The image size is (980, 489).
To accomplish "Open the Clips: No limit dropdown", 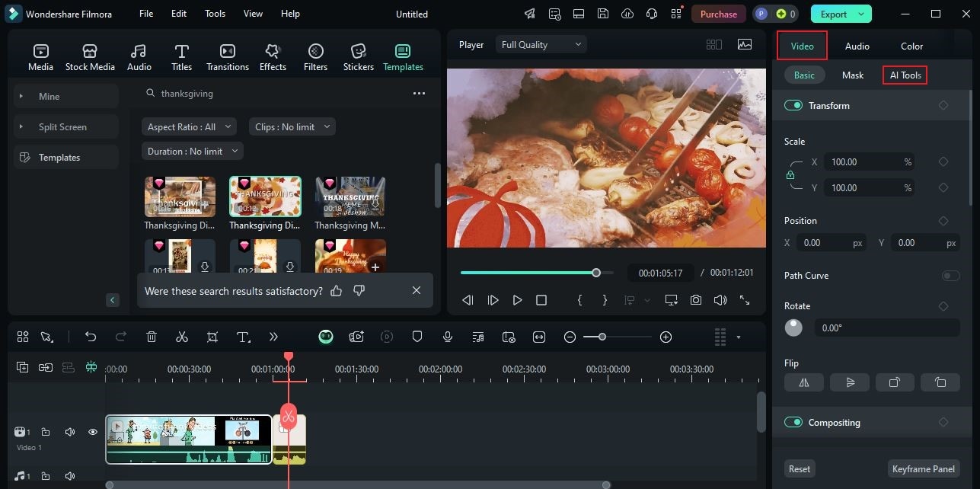I will [x=292, y=127].
